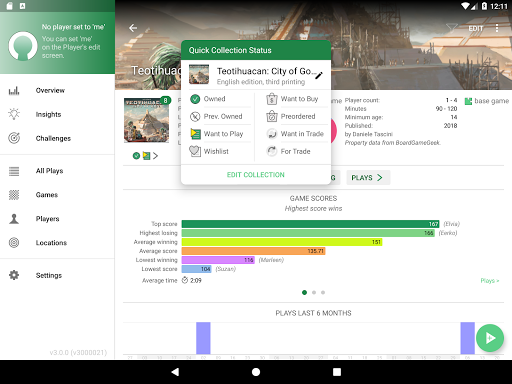Click the pencil edit icon beside game title

[x=319, y=75]
